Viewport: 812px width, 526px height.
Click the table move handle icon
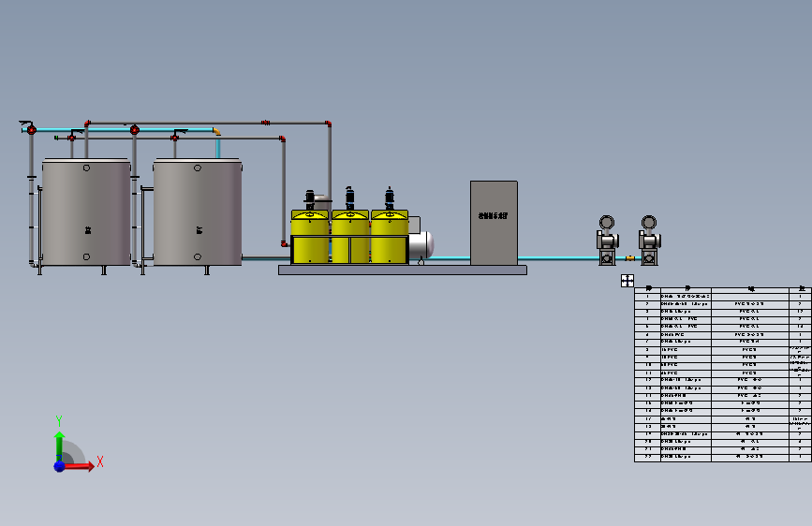point(627,281)
